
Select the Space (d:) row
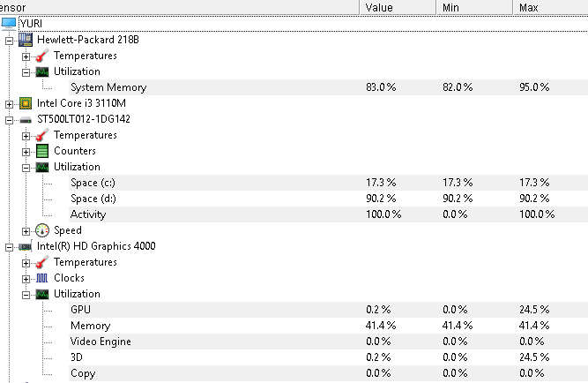[329, 199]
